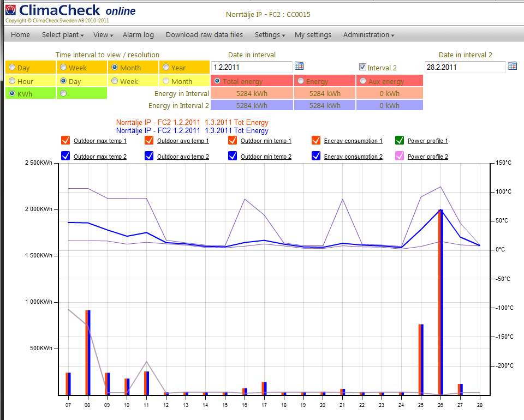
Task: Click the Power profile 2 link
Action: coord(428,157)
